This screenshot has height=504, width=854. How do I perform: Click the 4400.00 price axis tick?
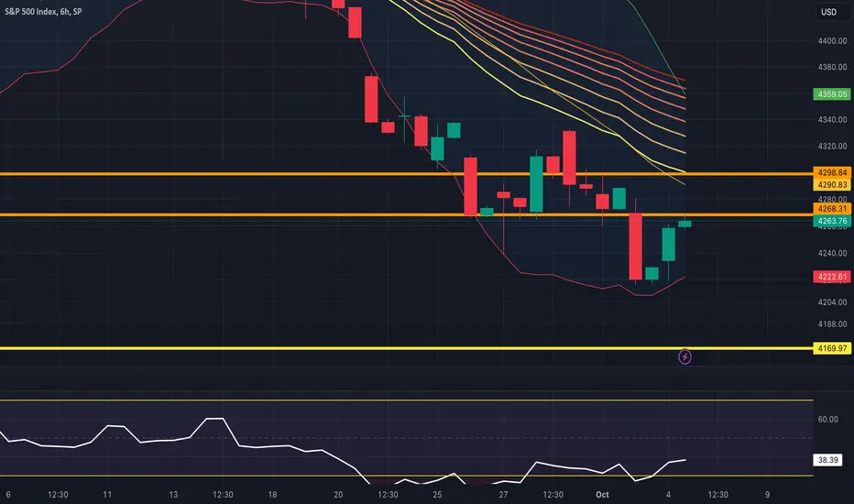coord(832,41)
